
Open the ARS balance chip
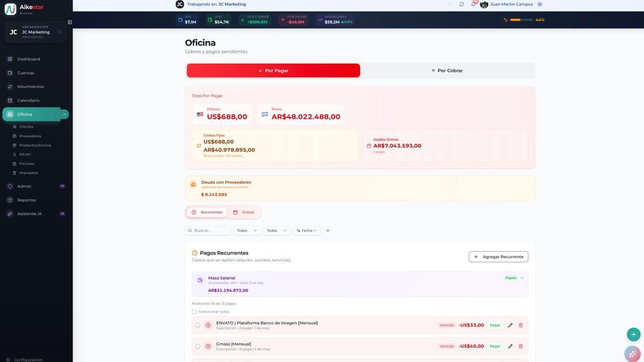click(187, 20)
